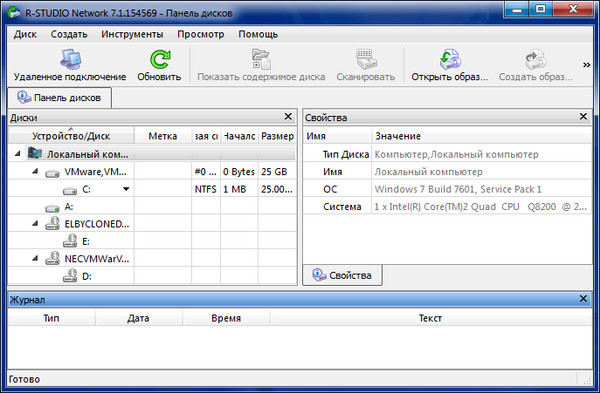Viewport: 600px width, 393px height.
Task: Show more toolbar items via chevron
Action: pyautogui.click(x=586, y=65)
